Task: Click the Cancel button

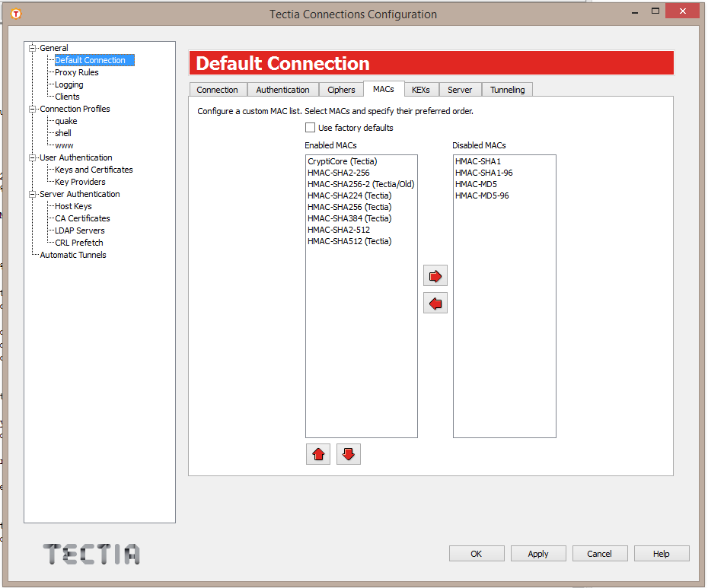Action: click(600, 554)
